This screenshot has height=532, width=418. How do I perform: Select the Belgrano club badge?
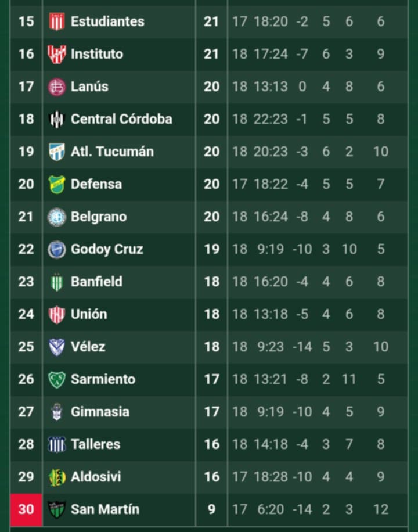pos(56,217)
